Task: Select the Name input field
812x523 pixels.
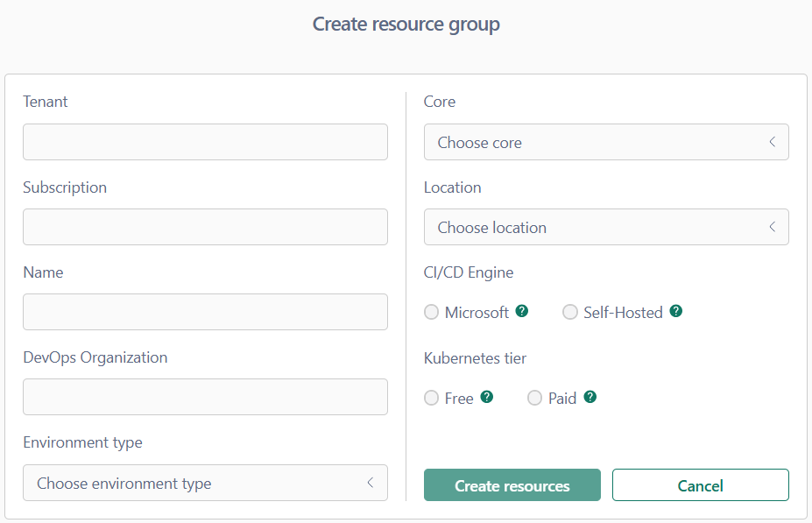Action: pos(205,312)
